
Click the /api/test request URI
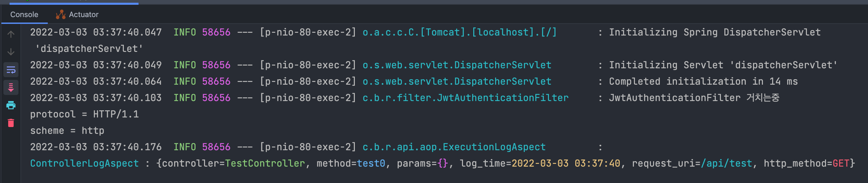click(x=726, y=164)
